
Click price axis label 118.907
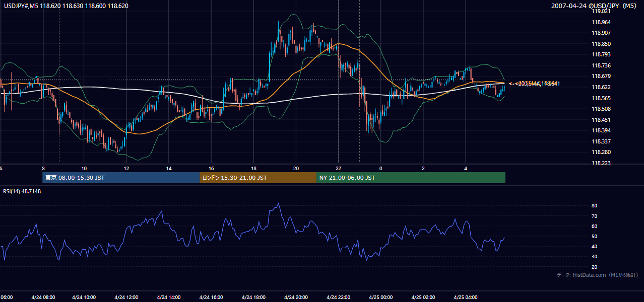[x=601, y=33]
